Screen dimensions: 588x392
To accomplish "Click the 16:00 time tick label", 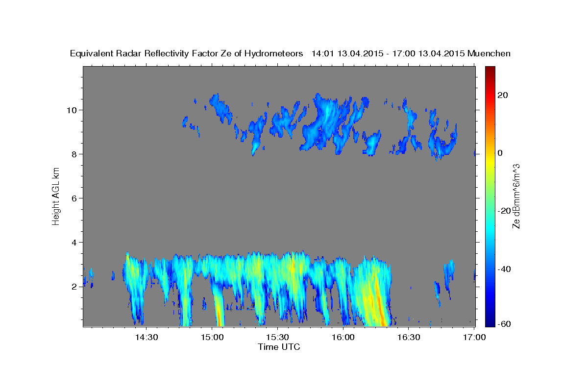I will click(x=343, y=338).
